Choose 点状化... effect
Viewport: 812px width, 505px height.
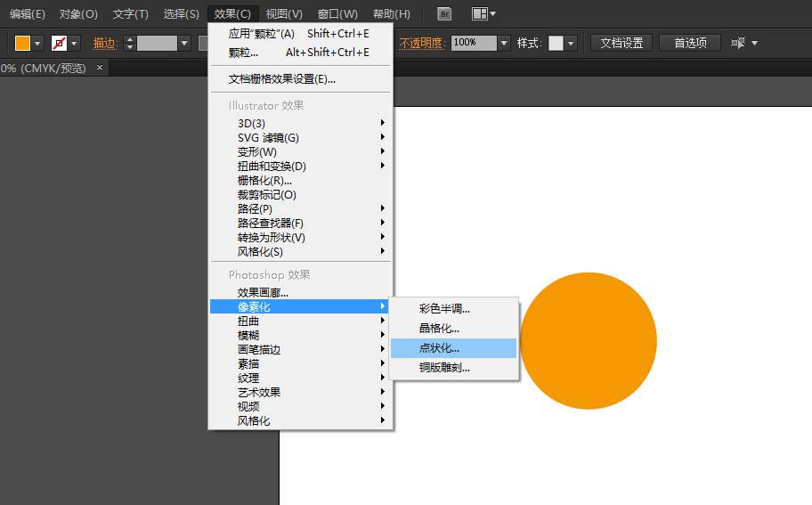point(454,348)
